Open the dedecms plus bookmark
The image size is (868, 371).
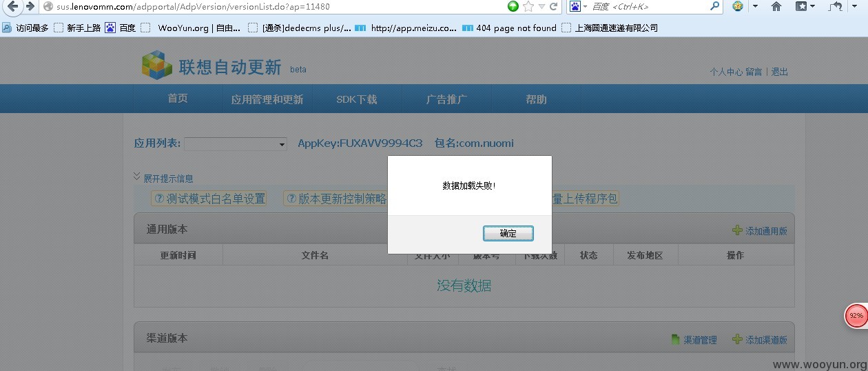pos(300,28)
